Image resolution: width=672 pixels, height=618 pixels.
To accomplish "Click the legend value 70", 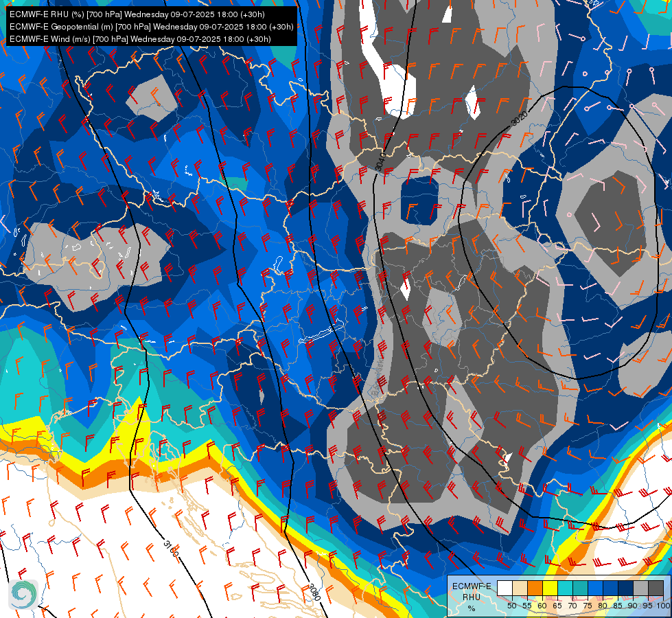I will (572, 606).
